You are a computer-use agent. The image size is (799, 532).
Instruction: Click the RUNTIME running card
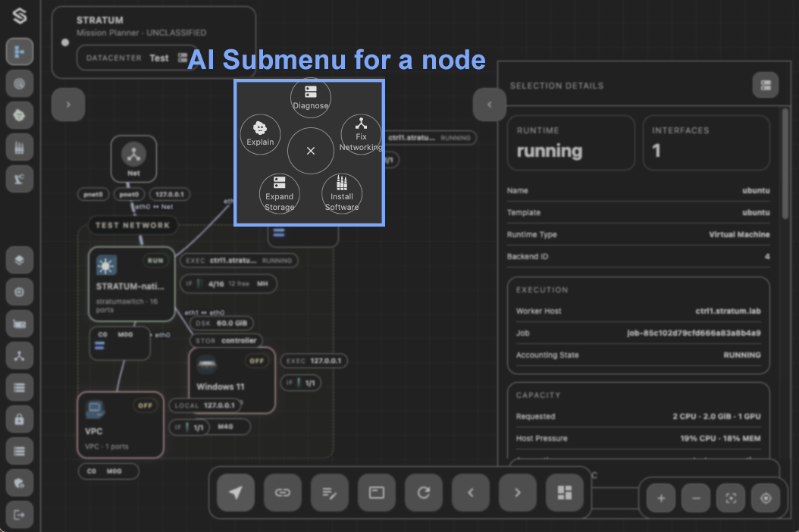(572, 142)
